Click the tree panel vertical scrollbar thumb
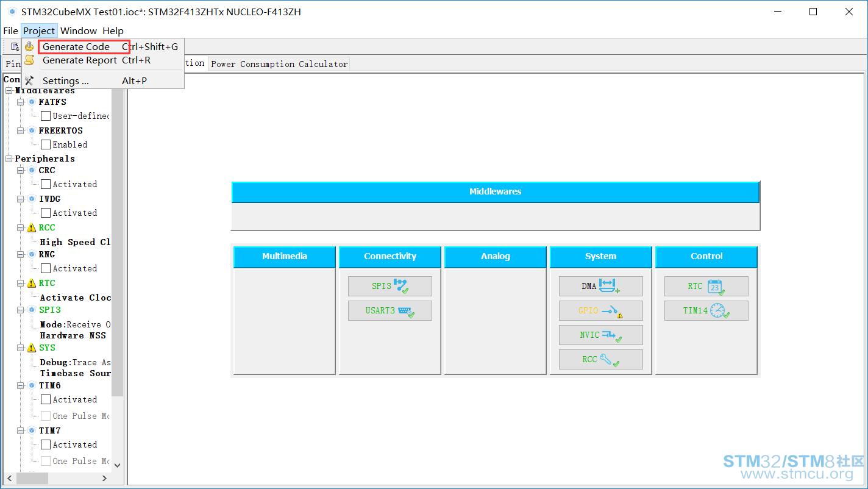868x489 pixels. 118,242
